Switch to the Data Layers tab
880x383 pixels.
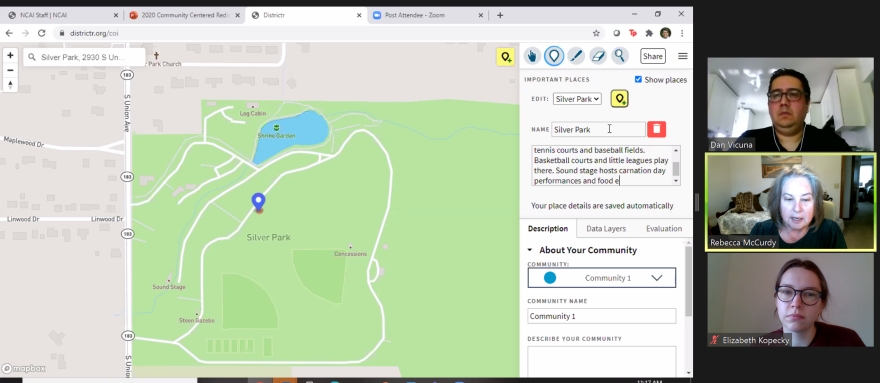click(606, 229)
